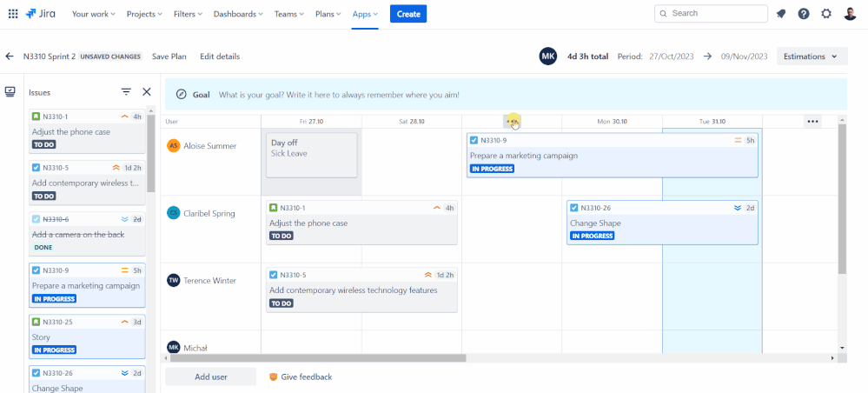The width and height of the screenshot is (868, 393).
Task: Click the Add user button
Action: pos(211,377)
